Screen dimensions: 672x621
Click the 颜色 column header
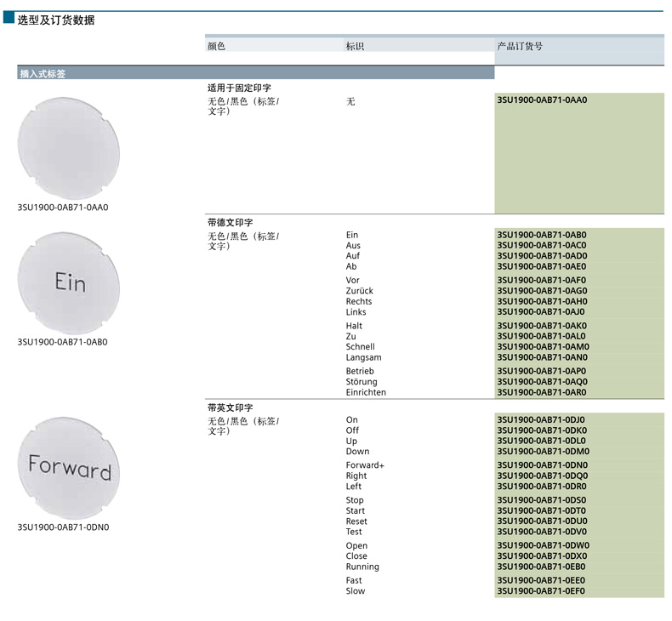click(x=217, y=47)
